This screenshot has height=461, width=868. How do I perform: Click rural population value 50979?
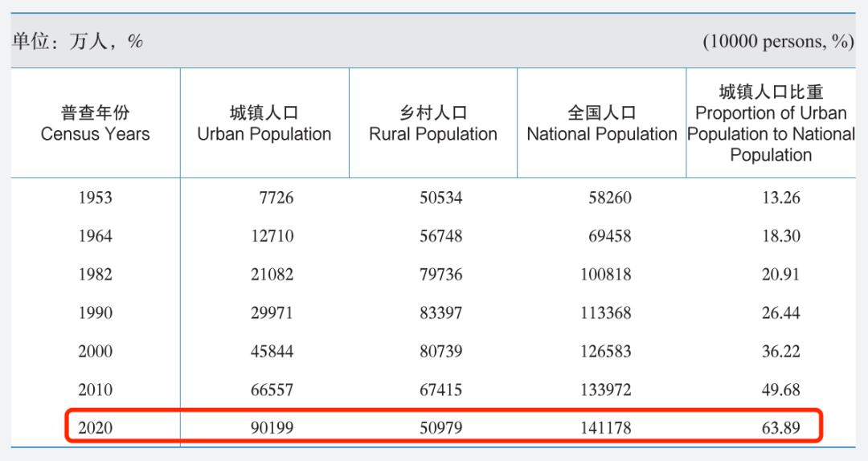[x=440, y=428]
